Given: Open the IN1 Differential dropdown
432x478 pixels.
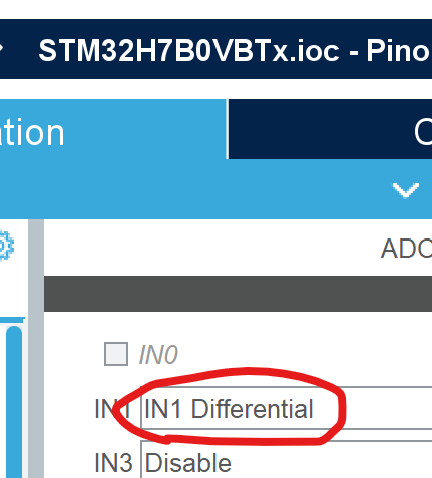Looking at the screenshot, I should (286, 408).
